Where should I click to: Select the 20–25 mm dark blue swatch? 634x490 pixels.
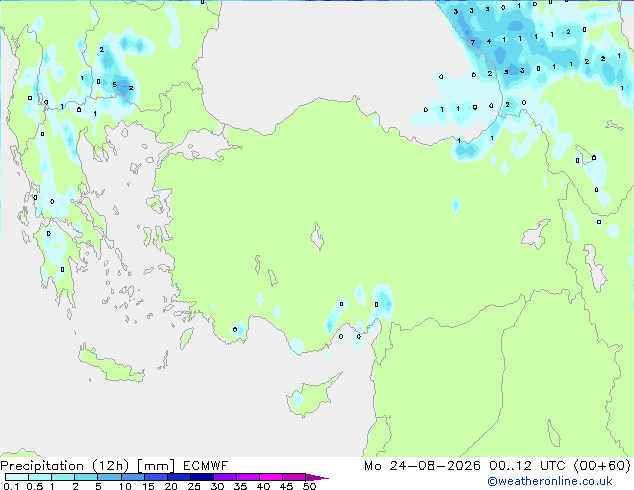point(179,477)
